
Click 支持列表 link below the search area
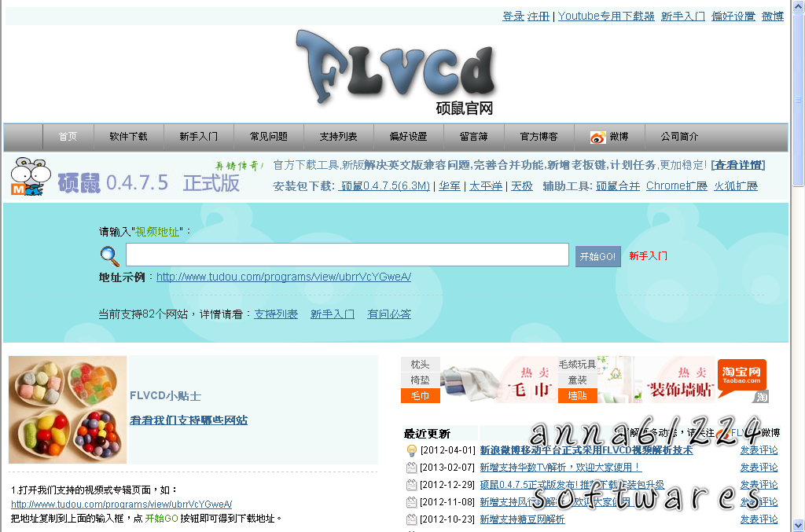coord(276,314)
